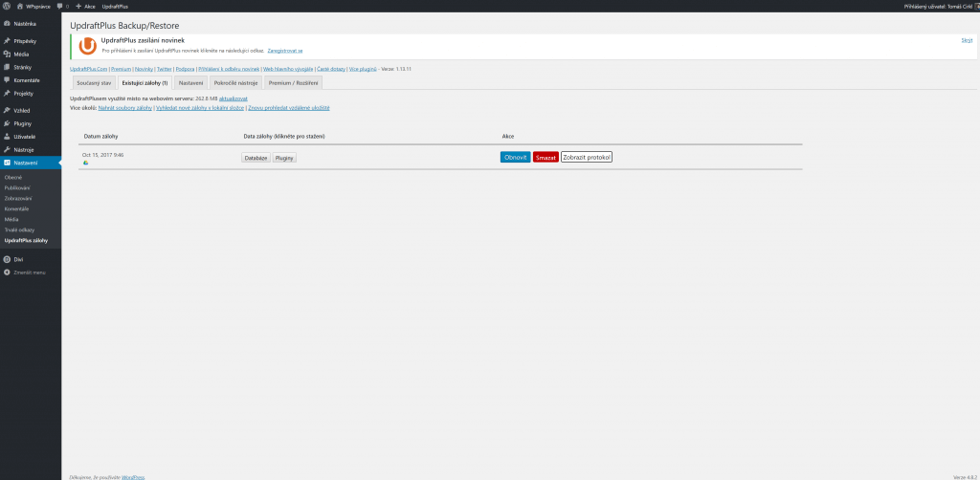Open the Pokročilé nástroje tab
This screenshot has height=480, width=980.
point(235,83)
